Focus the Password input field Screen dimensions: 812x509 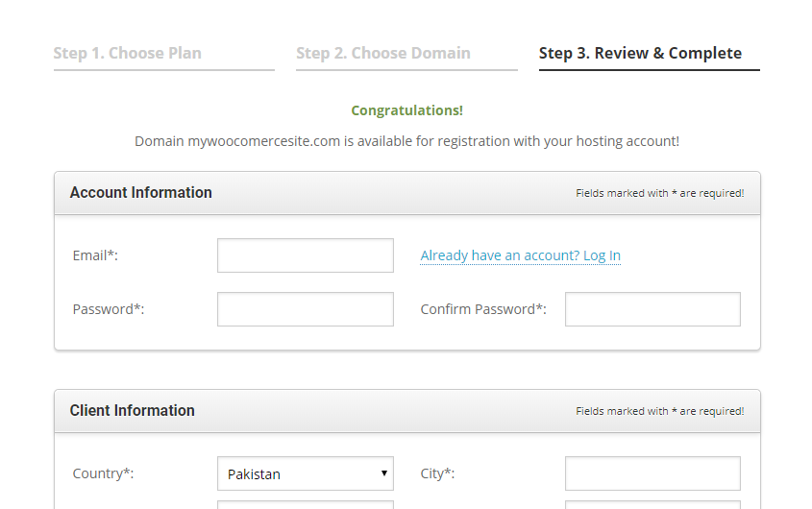306,309
